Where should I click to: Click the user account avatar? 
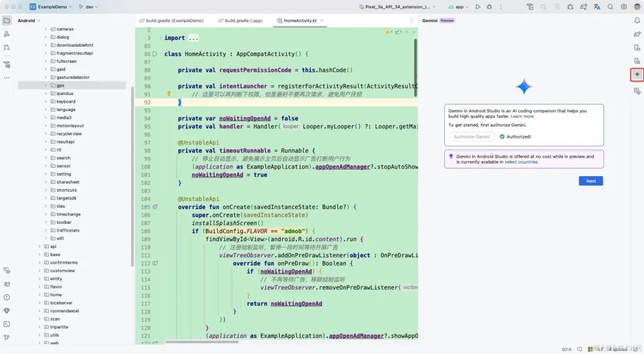click(637, 7)
